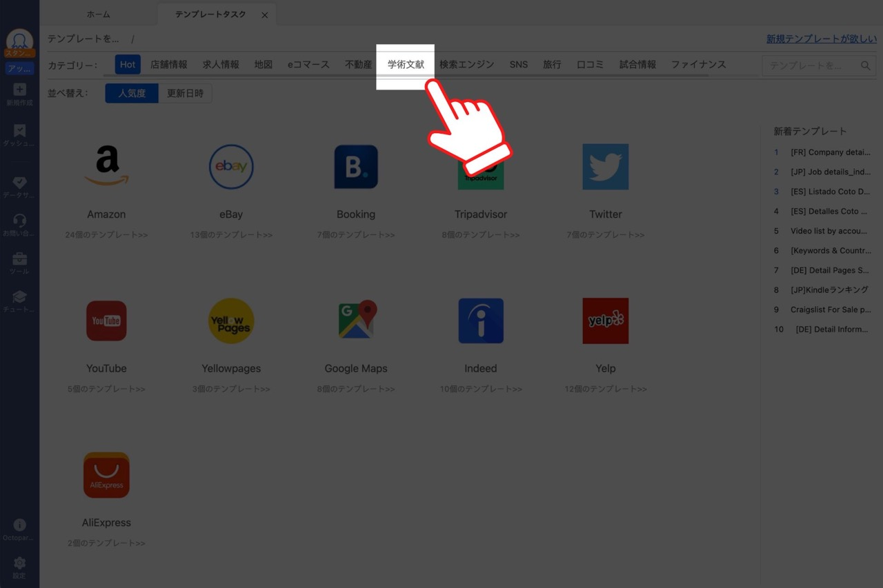883x588 pixels.
Task: Select the 旅行 category
Action: click(x=552, y=65)
